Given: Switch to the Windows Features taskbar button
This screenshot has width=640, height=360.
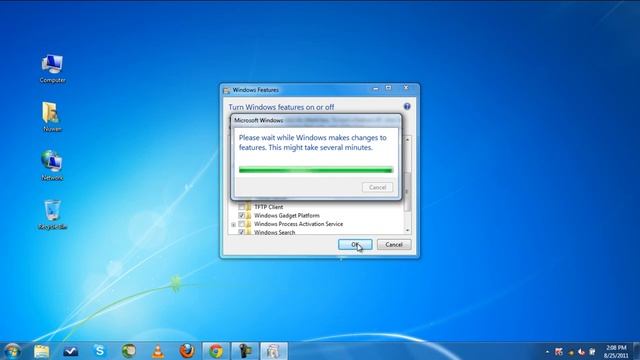Looking at the screenshot, I should coord(274,351).
